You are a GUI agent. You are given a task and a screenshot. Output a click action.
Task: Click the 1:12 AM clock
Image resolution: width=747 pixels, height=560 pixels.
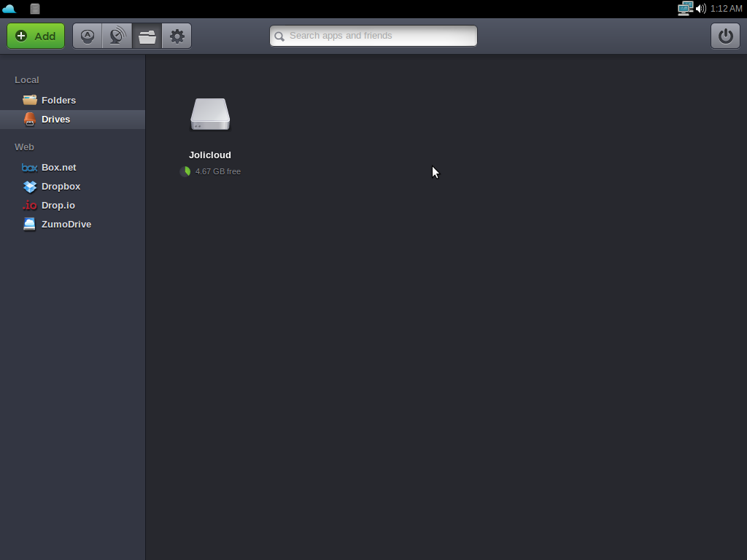coord(726,9)
